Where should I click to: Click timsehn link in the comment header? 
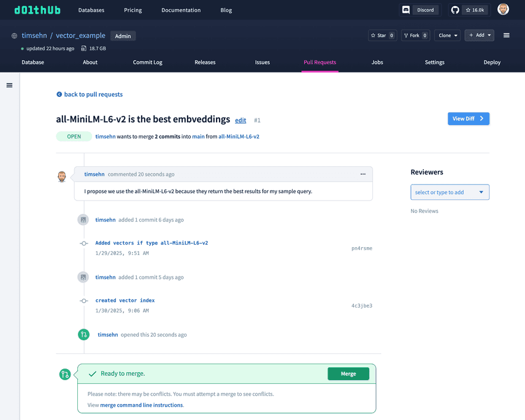(94, 174)
